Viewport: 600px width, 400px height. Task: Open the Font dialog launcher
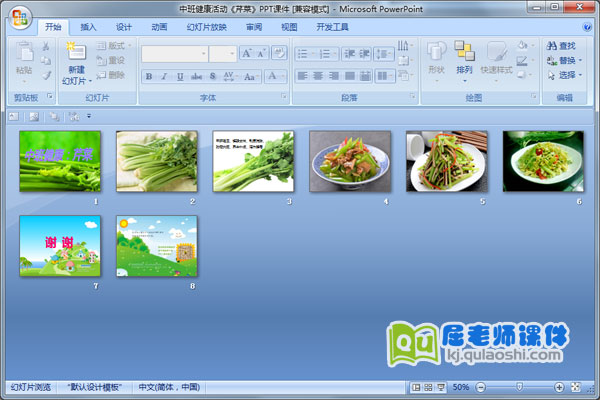284,96
